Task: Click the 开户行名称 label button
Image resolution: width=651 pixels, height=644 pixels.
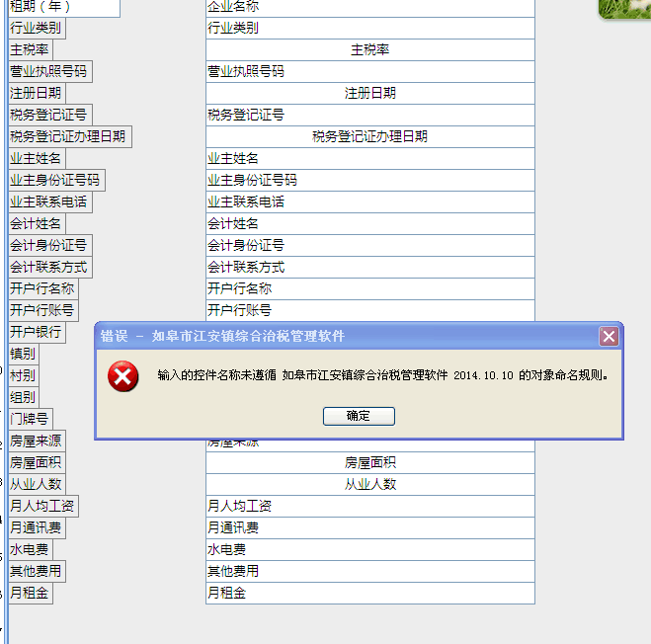Action: 41,288
